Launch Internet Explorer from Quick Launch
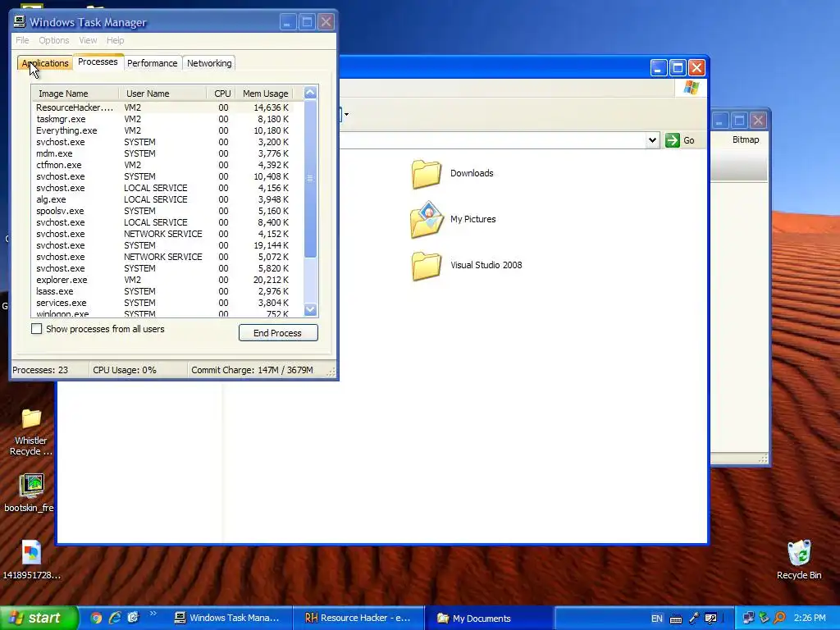840x630 pixels. 115,618
